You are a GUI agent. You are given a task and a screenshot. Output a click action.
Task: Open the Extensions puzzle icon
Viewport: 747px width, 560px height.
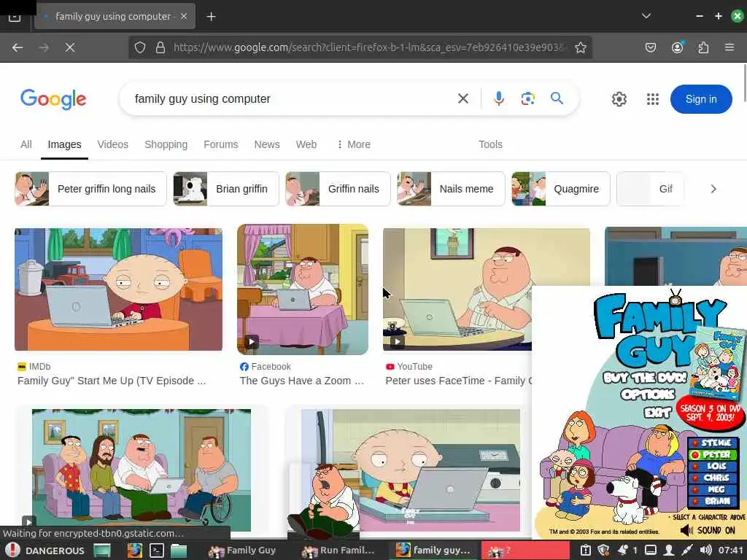(703, 47)
